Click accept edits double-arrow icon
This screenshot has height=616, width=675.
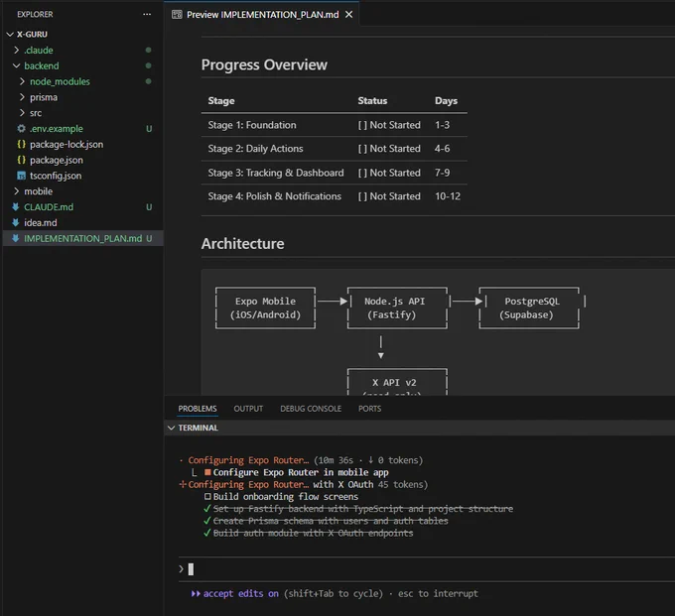click(196, 593)
